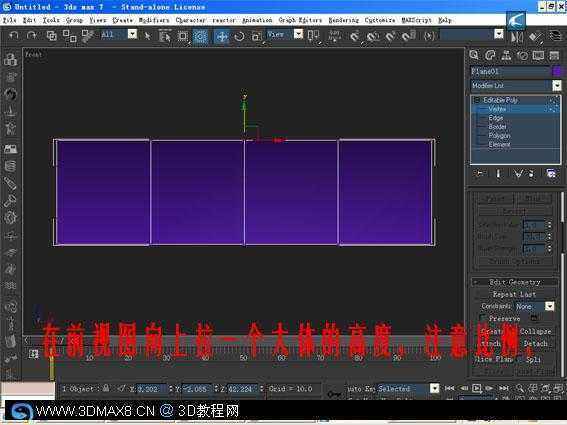This screenshot has width=567, height=425.
Task: Open the Modifier List dropdown
Action: pyautogui.click(x=516, y=86)
